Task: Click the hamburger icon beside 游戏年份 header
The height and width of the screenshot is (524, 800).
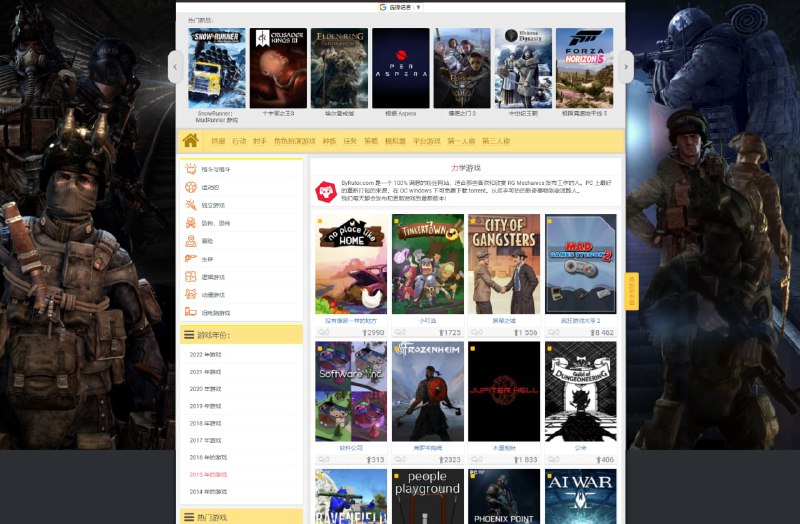Action: coord(188,335)
